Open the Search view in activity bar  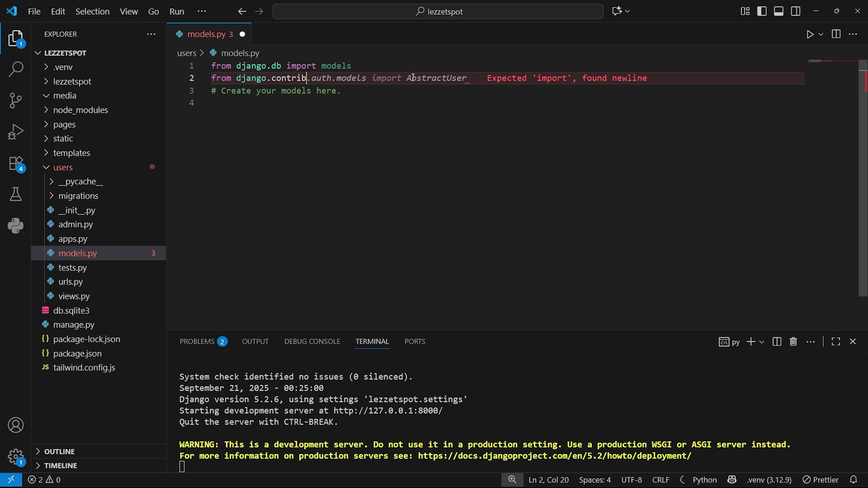point(16,69)
